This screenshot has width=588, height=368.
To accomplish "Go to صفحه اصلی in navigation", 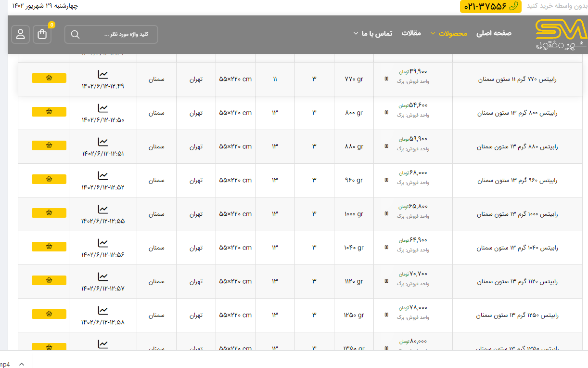I will pos(494,33).
